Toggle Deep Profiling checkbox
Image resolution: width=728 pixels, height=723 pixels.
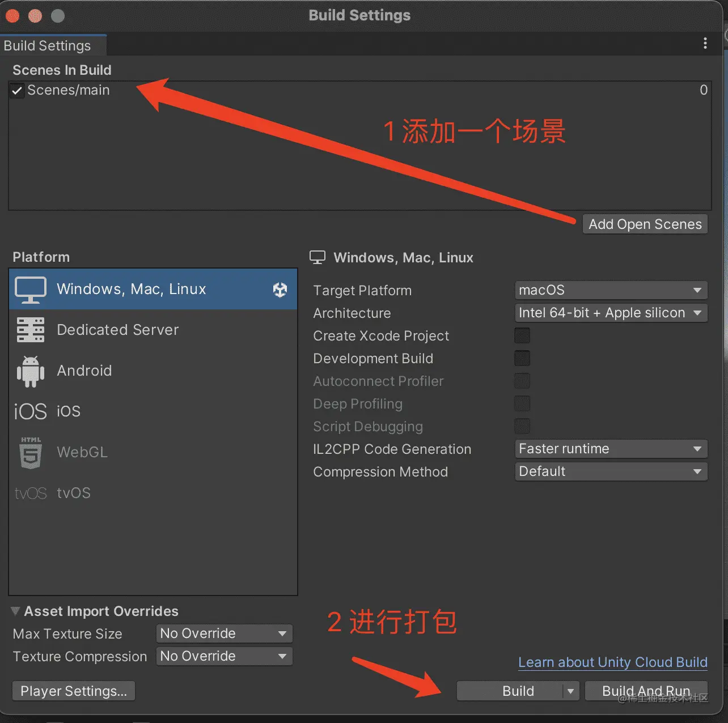pyautogui.click(x=522, y=403)
